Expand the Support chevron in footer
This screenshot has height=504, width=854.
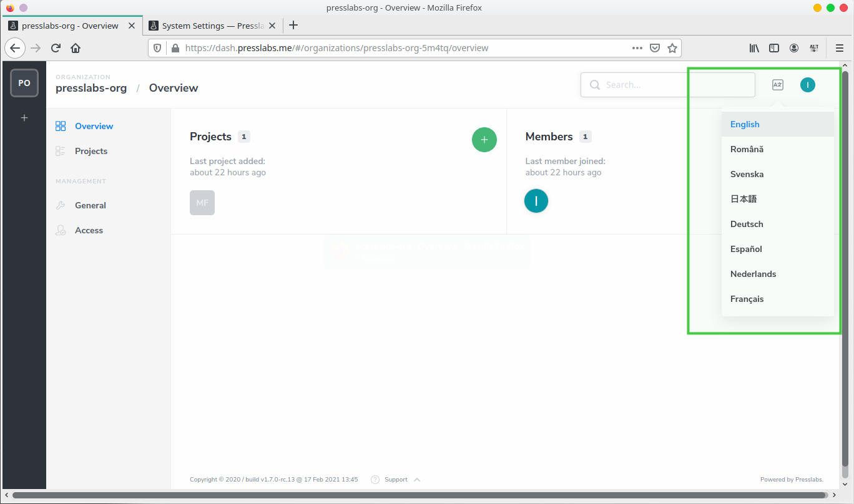(417, 480)
